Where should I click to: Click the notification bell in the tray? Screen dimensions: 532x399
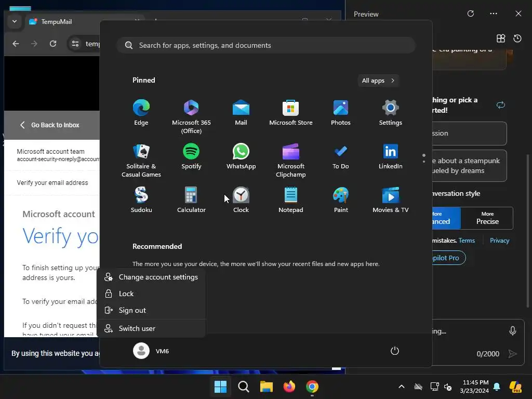pyautogui.click(x=497, y=387)
